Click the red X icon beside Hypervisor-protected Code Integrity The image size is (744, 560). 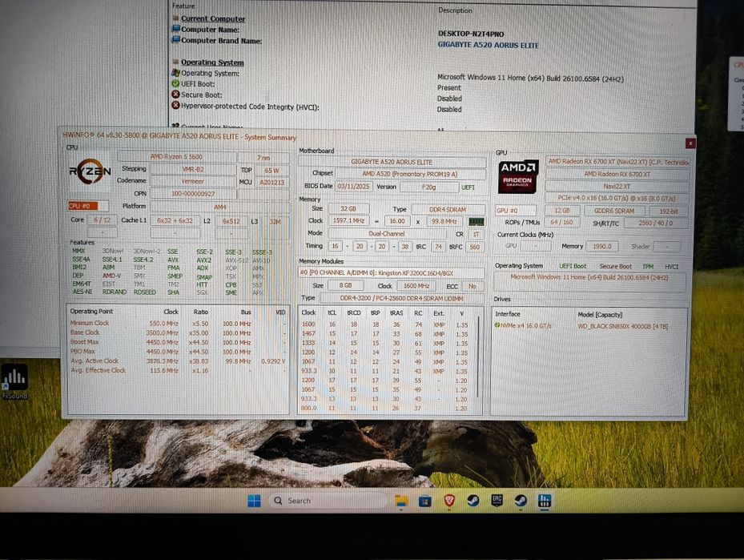[175, 106]
